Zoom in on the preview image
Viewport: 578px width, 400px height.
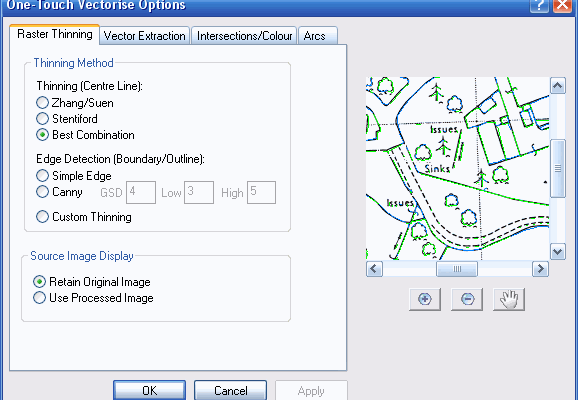coord(425,299)
